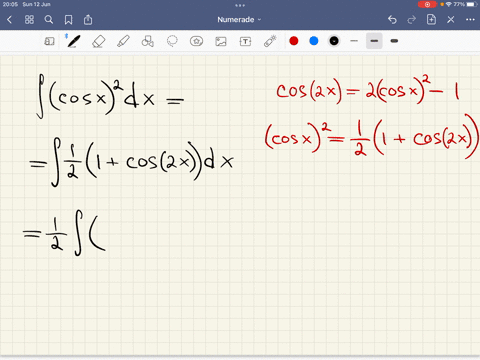Open the Elements sticker tool
The height and width of the screenshot is (360, 480).
point(196,41)
